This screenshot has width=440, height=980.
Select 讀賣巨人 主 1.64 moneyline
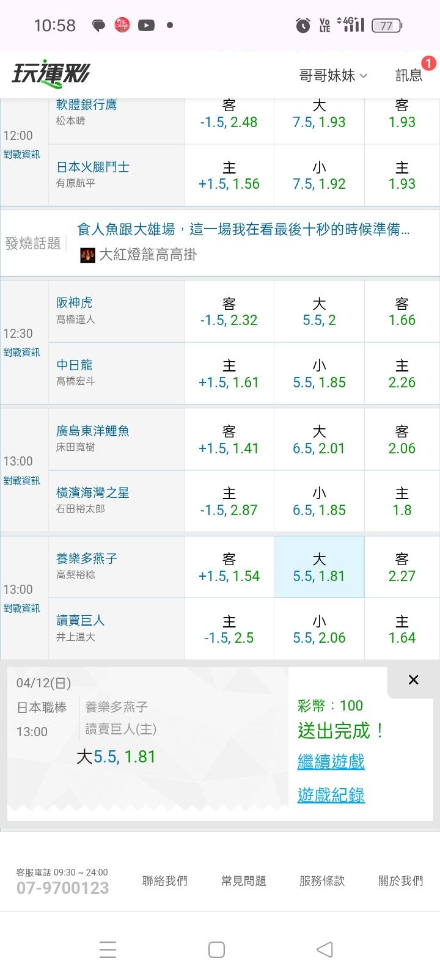[402, 629]
